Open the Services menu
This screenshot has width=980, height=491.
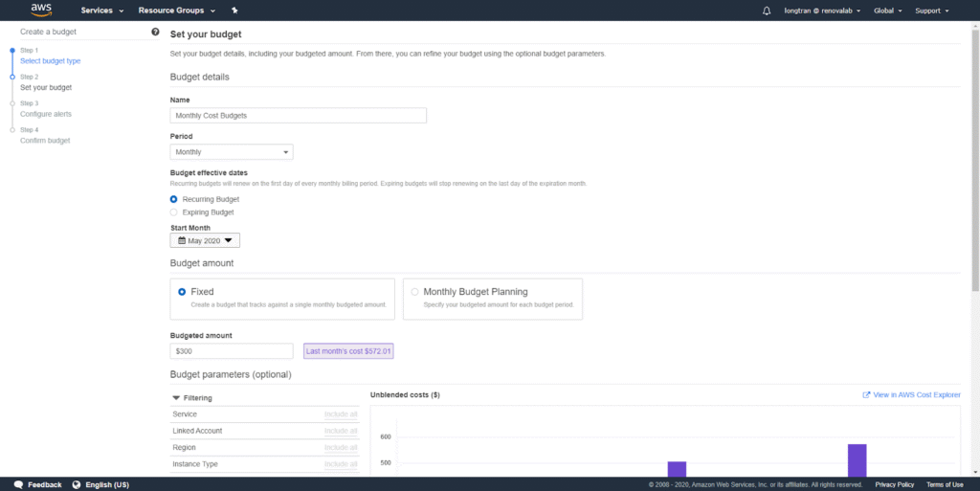101,11
